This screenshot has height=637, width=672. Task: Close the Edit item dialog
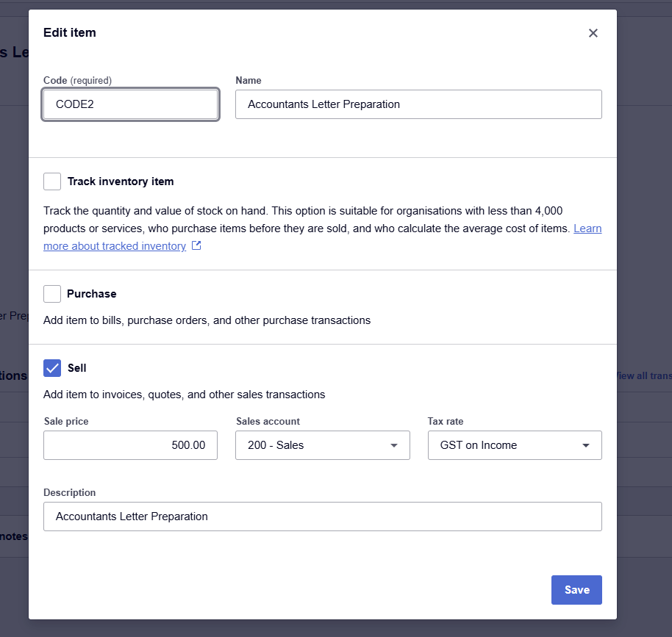point(593,33)
